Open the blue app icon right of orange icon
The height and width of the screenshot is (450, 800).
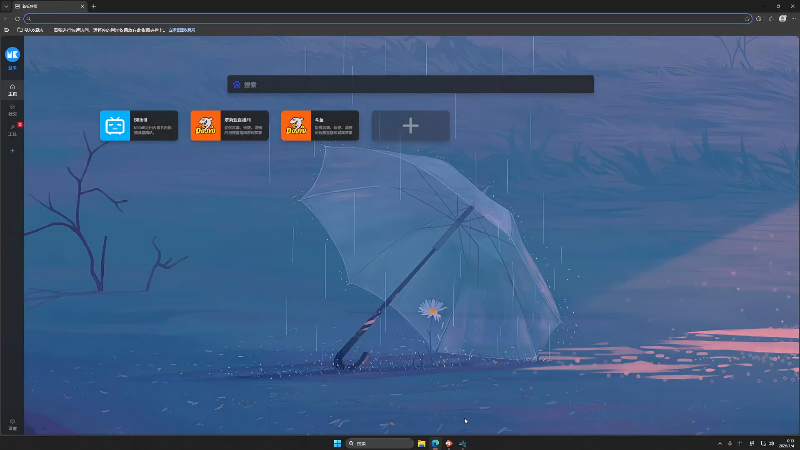click(x=463, y=443)
